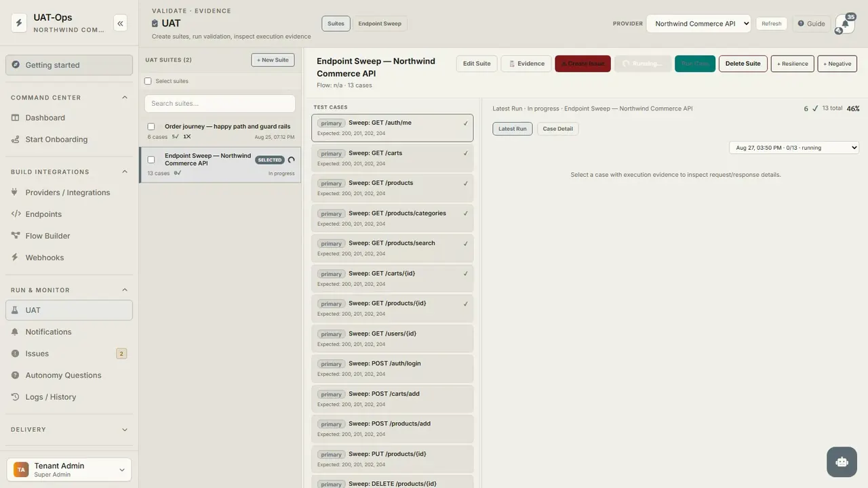Click the Getting started compass icon
Screen dimensions: 868x488
click(16, 65)
